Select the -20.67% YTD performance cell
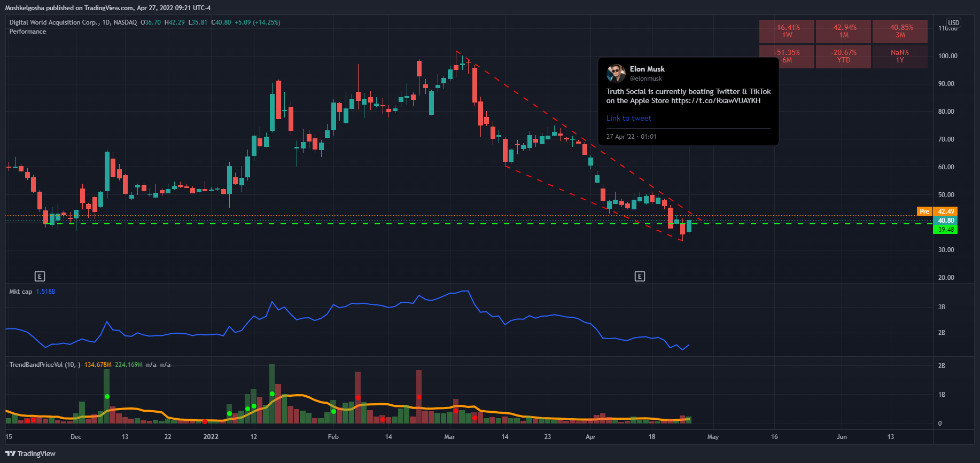The width and height of the screenshot is (980, 463). click(x=844, y=56)
